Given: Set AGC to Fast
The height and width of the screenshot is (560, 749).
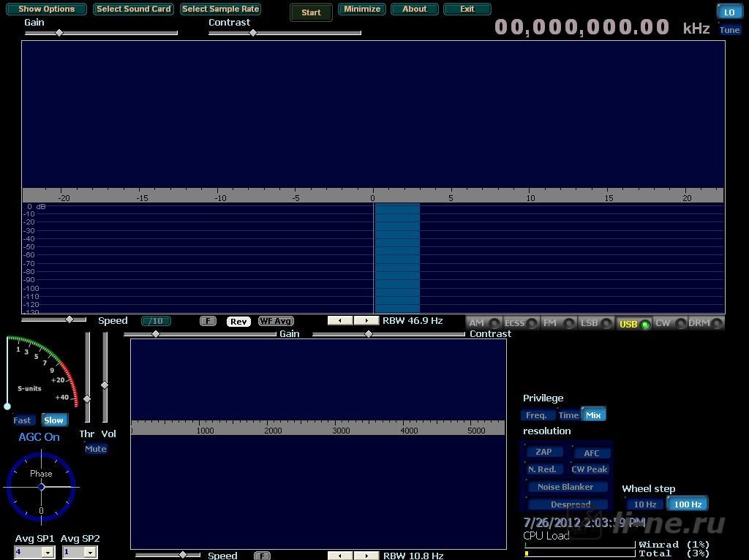Looking at the screenshot, I should pos(22,420).
